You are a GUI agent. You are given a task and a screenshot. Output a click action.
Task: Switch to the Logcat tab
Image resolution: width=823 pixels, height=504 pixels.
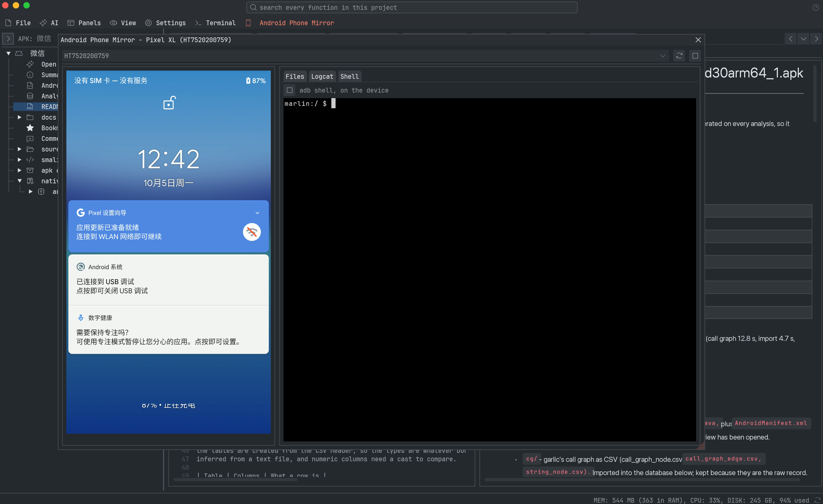tap(322, 76)
